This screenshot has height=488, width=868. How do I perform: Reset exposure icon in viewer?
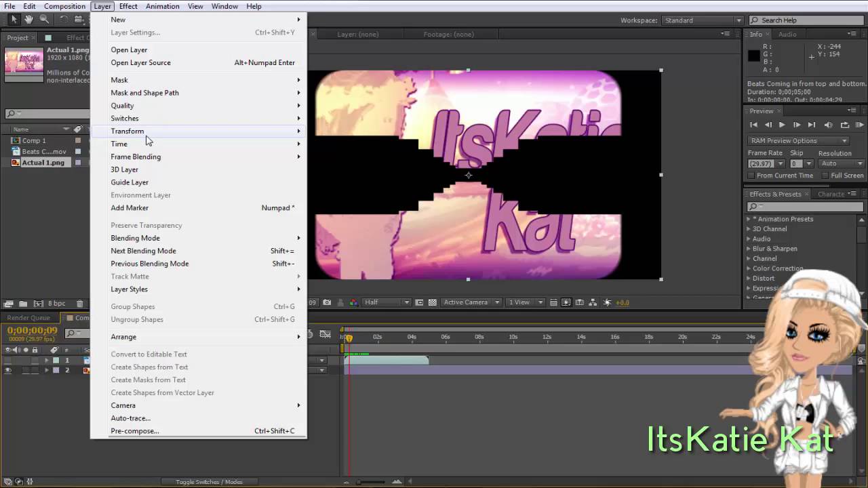coord(607,302)
